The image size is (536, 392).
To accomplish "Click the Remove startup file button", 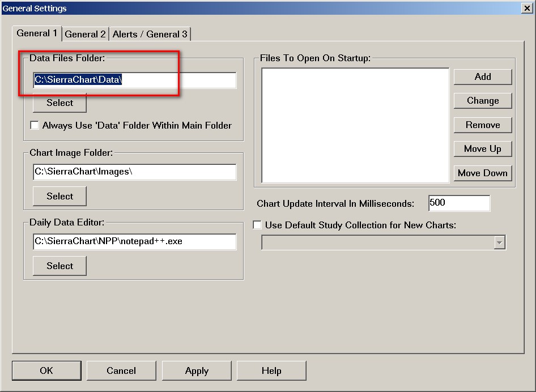I will tap(483, 125).
